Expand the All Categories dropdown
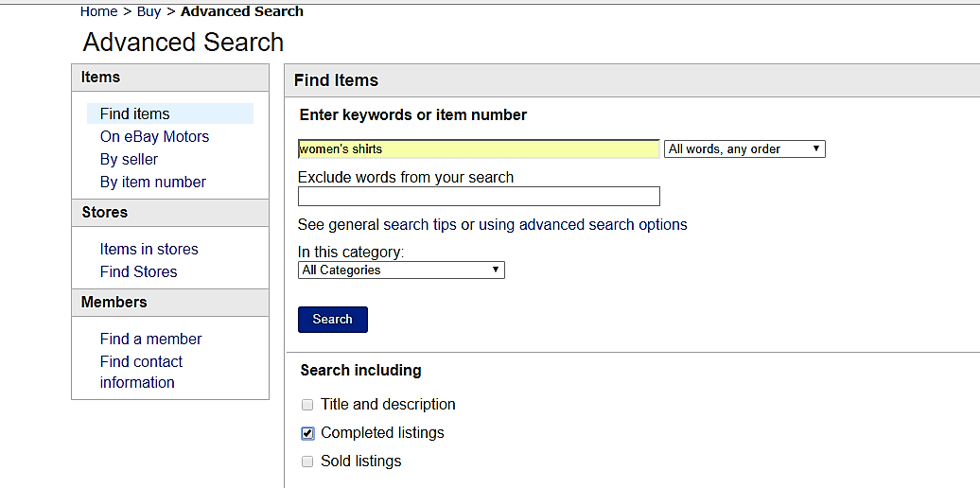980x488 pixels. (x=401, y=270)
